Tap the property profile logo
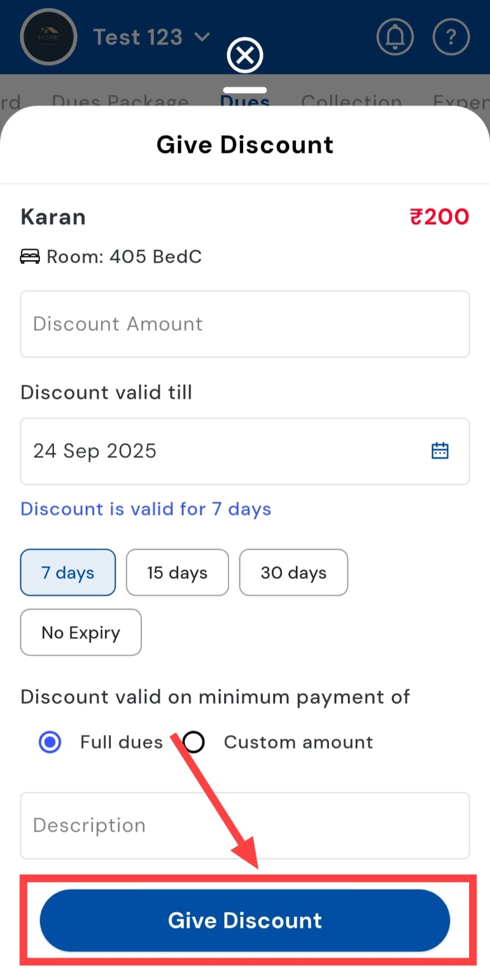The width and height of the screenshot is (490, 980). click(x=48, y=37)
